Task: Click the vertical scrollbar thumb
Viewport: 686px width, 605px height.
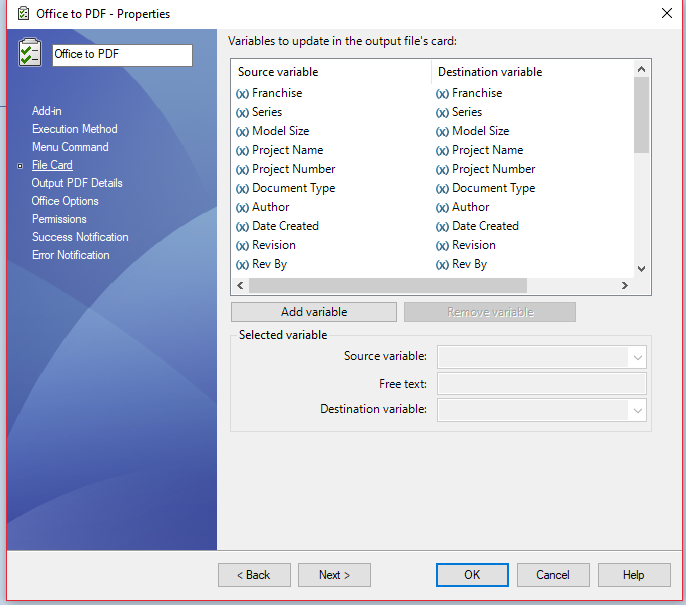Action: coord(641,115)
